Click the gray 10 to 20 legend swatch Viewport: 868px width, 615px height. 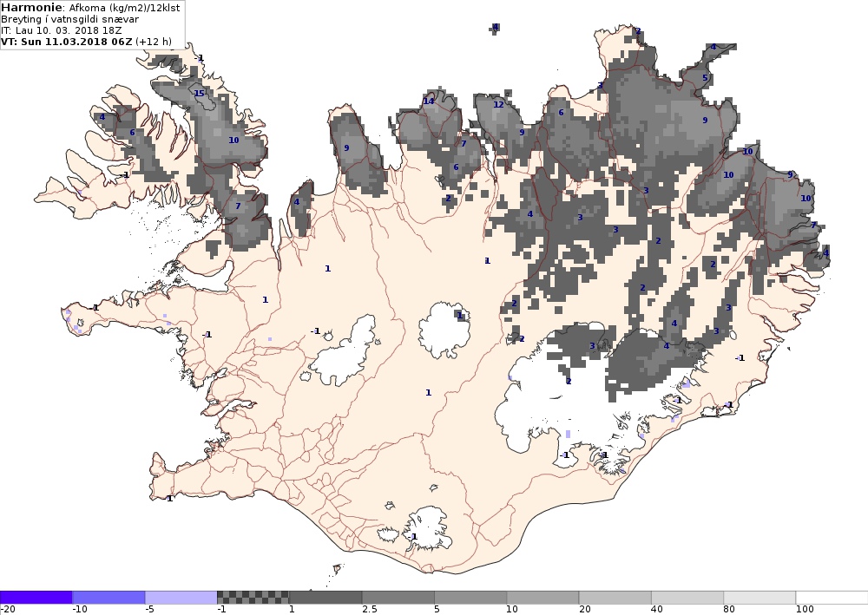point(542,598)
